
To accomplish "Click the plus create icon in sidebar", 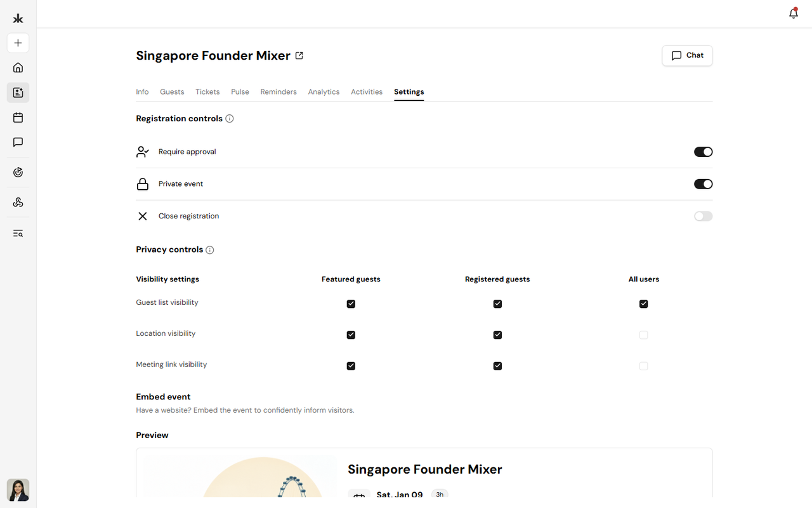I will point(18,43).
